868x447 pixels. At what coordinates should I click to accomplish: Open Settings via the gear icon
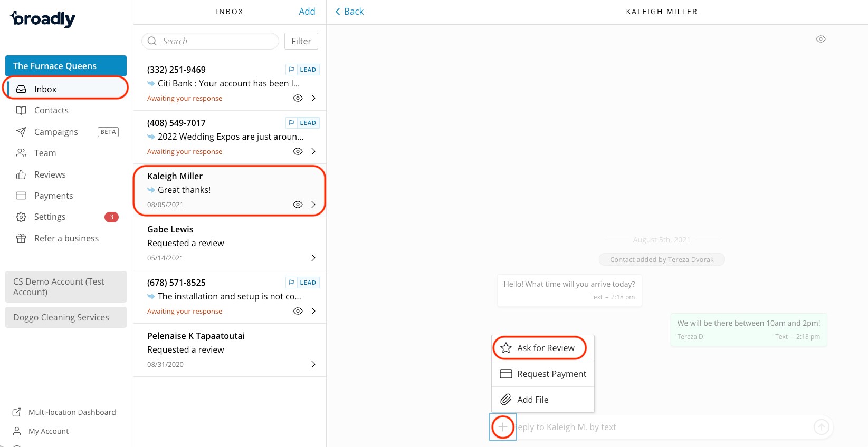coord(21,217)
